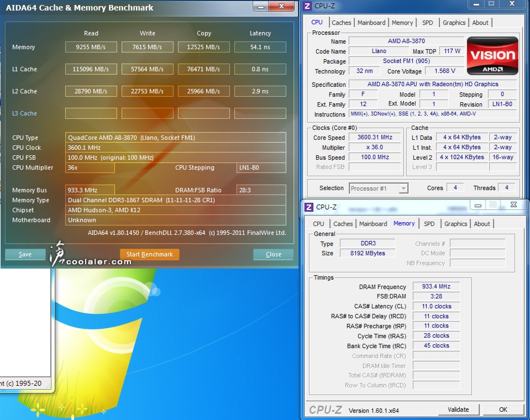530x420 pixels.
Task: Open Mainboard tab in lower CPU-Z window
Action: click(x=373, y=224)
